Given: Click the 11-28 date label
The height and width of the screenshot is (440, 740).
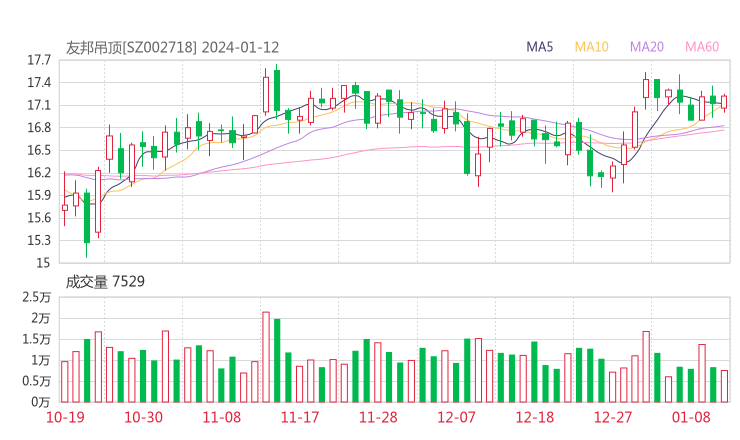Looking at the screenshot, I should (378, 417).
